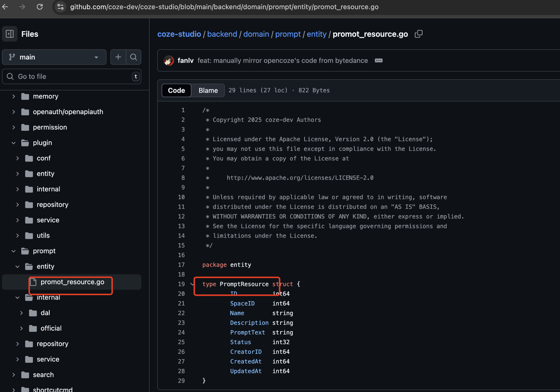Screen dimensions: 560x392
Task: Open the main branch dropdown
Action: pos(54,57)
